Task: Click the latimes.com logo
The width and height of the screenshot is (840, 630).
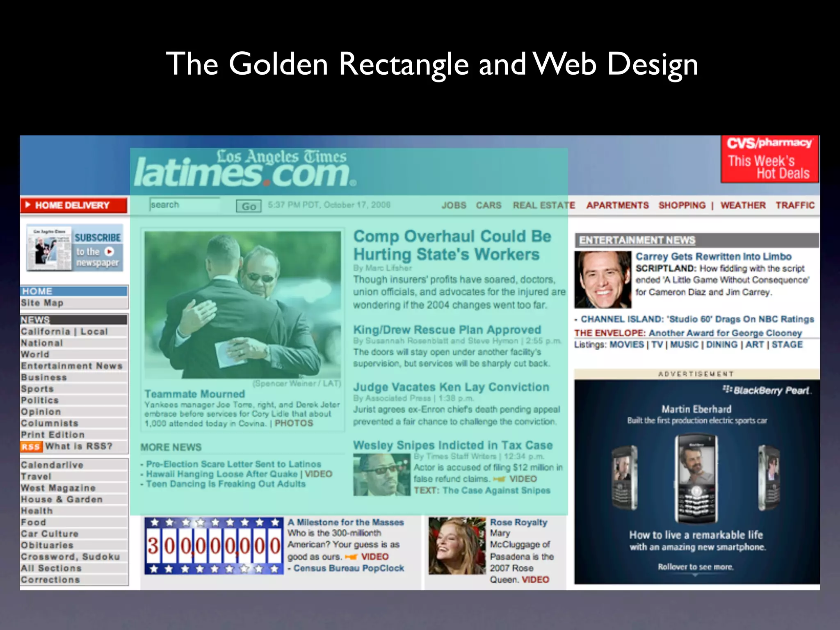Action: [245, 169]
